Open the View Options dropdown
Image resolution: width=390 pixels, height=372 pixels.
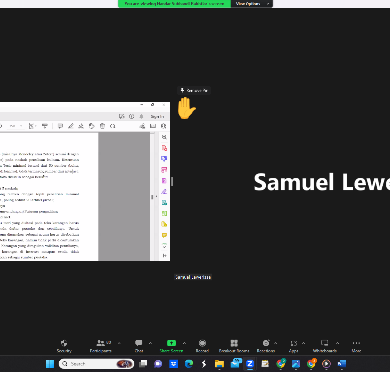252,4
